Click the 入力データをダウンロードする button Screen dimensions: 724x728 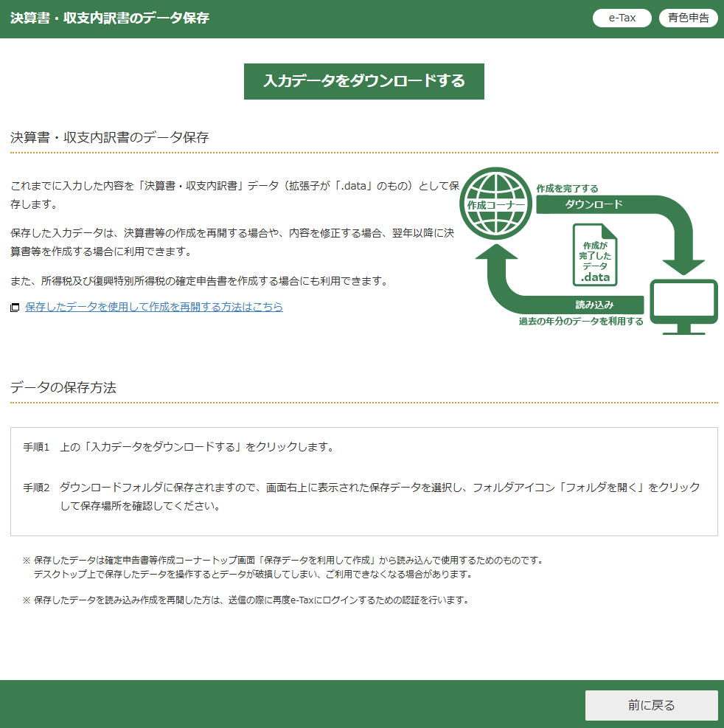tap(363, 81)
